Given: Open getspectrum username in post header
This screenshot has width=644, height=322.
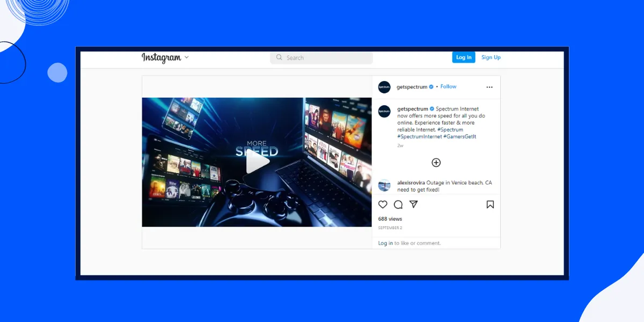Looking at the screenshot, I should 412,87.
